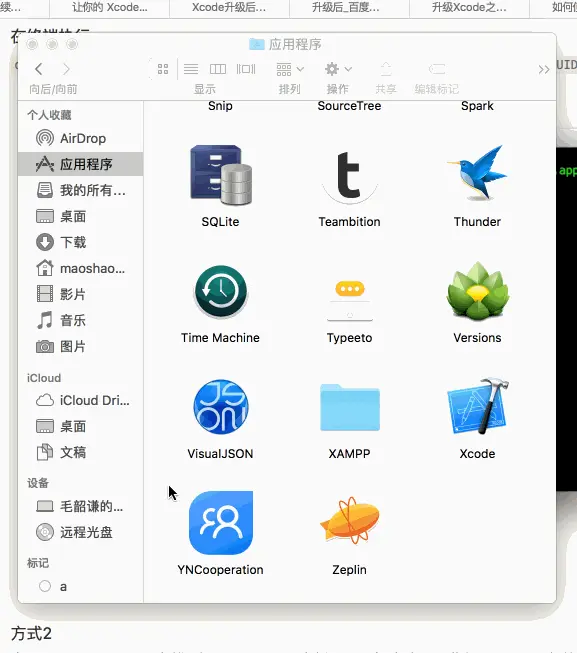Screen dimensions: 577x653
Task: Switch to Cover Flow view
Action: 246,69
